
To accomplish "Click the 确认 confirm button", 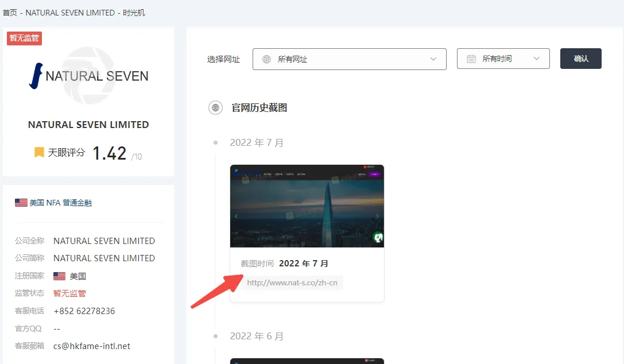I will 580,59.
